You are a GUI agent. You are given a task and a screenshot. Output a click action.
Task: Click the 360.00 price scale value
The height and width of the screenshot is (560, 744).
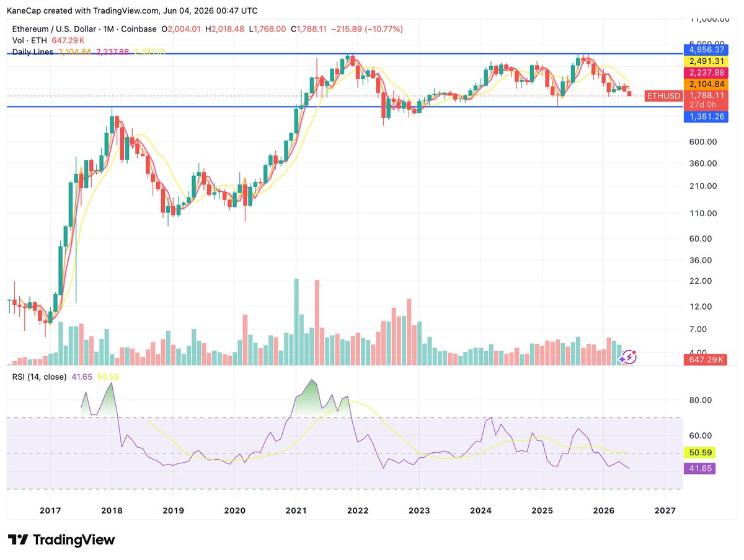pyautogui.click(x=704, y=164)
